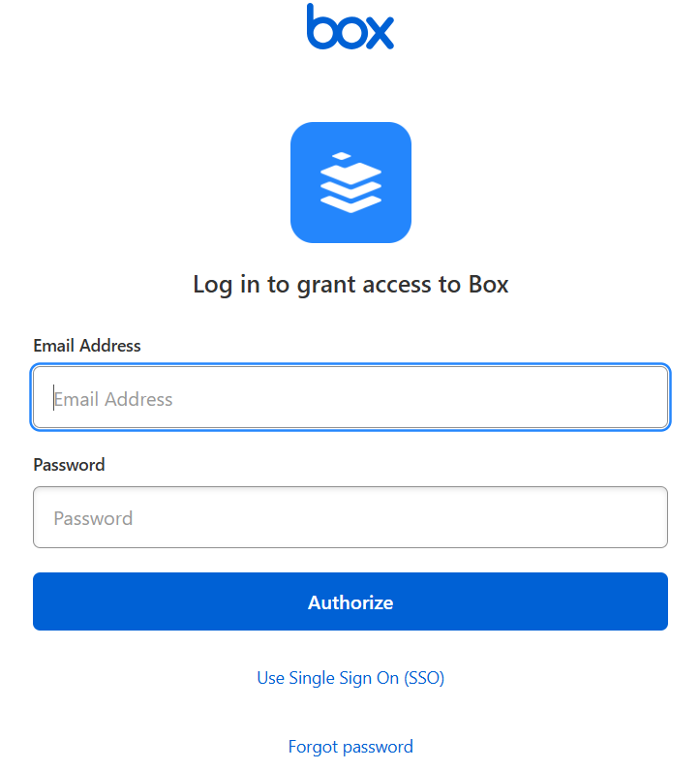Submit login via the blue Authorize button
This screenshot has height=770, width=700.
pyautogui.click(x=350, y=601)
